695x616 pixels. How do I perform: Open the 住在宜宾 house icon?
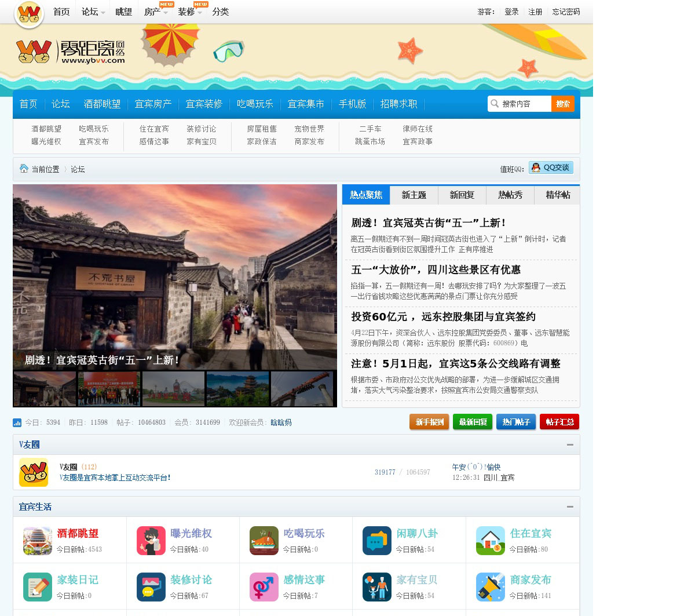click(491, 541)
